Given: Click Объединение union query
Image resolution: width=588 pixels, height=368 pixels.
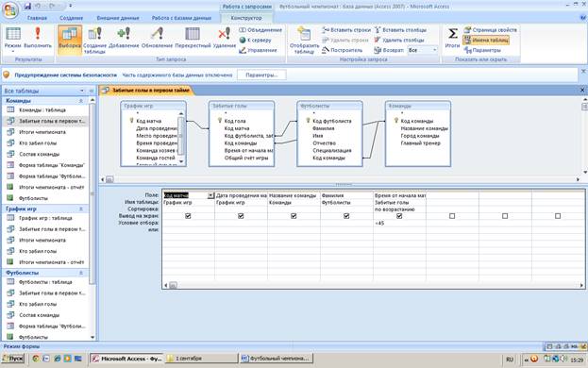Looking at the screenshot, I should pyautogui.click(x=260, y=30).
